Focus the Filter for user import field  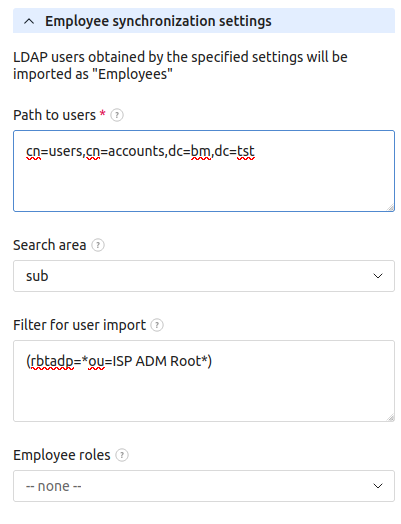coord(204,381)
